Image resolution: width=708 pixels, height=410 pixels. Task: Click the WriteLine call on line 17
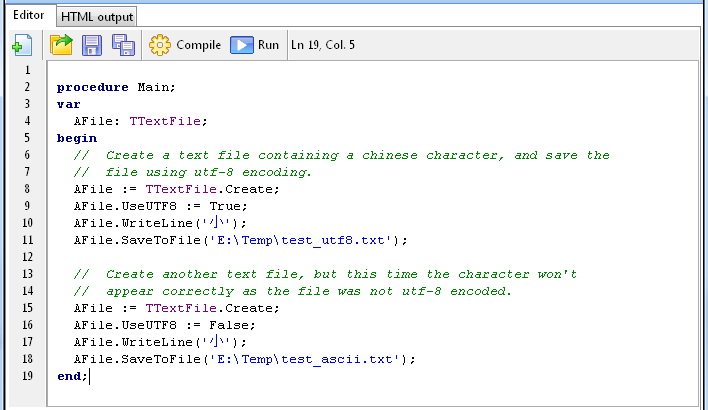tap(160, 342)
